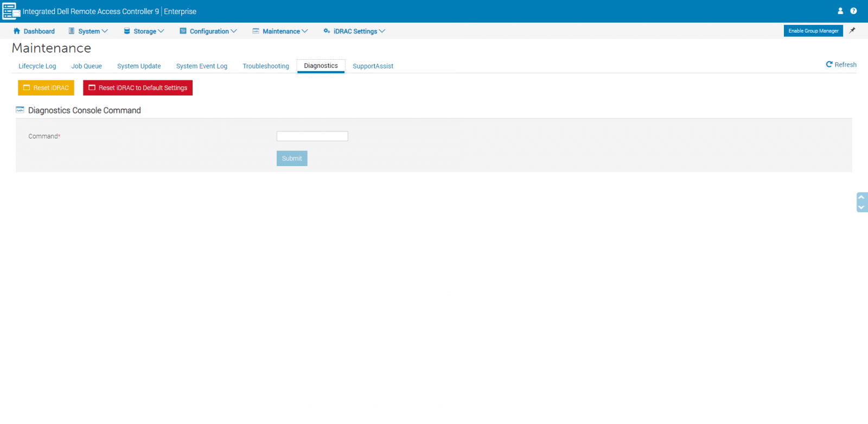The image size is (868, 424).
Task: Click the iDRAC logo icon in header
Action: [x=11, y=11]
